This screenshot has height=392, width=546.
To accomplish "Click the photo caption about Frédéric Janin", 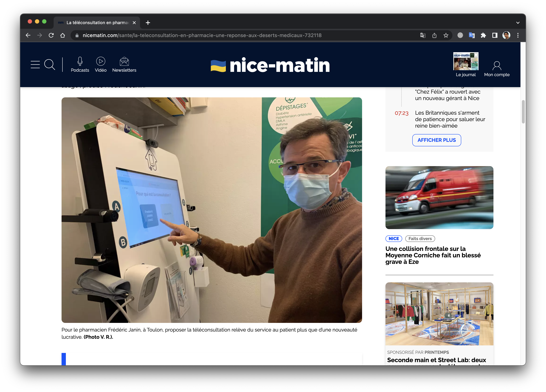I will coord(209,333).
